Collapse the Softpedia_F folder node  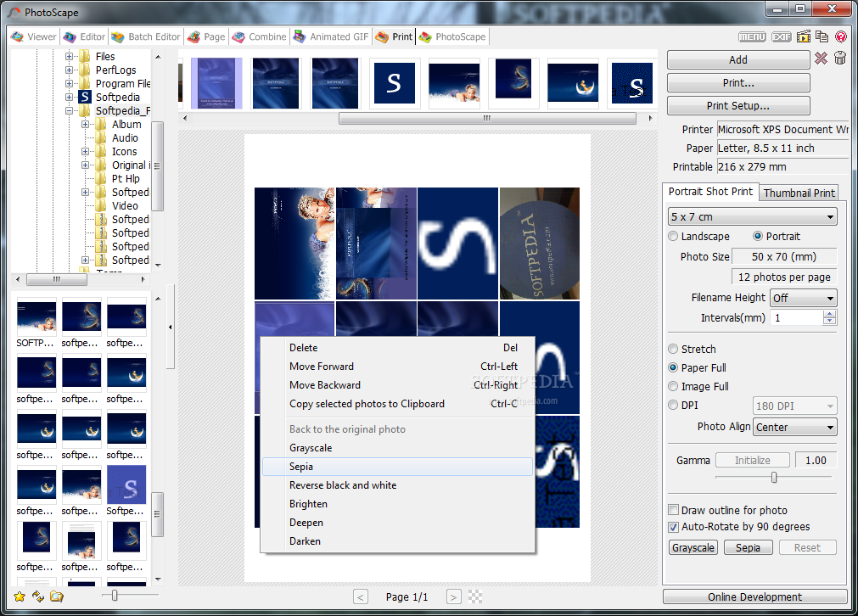click(x=69, y=110)
